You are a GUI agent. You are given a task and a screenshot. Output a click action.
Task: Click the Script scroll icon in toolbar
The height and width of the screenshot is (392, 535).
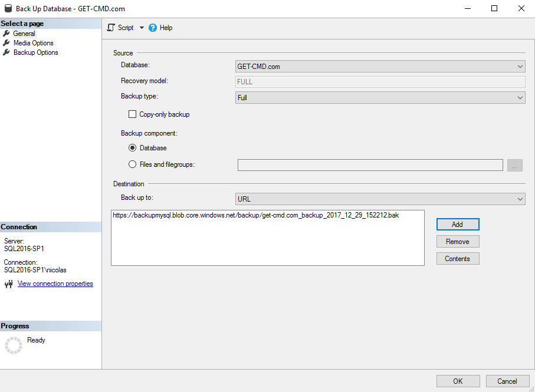(x=111, y=28)
